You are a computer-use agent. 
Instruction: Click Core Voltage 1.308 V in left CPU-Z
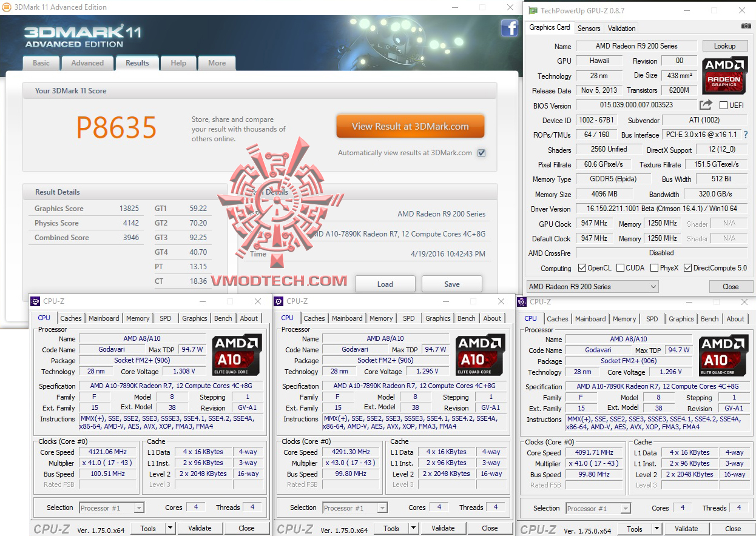pos(184,371)
